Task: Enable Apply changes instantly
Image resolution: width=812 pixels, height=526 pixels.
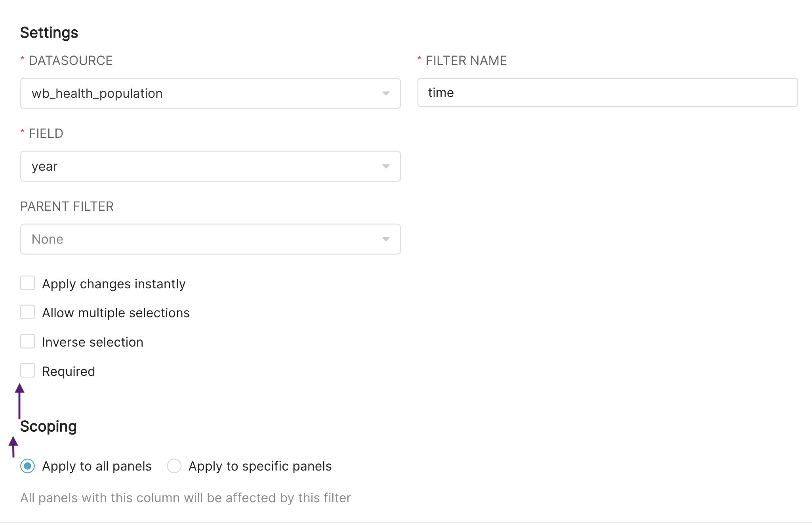Action: pos(27,283)
